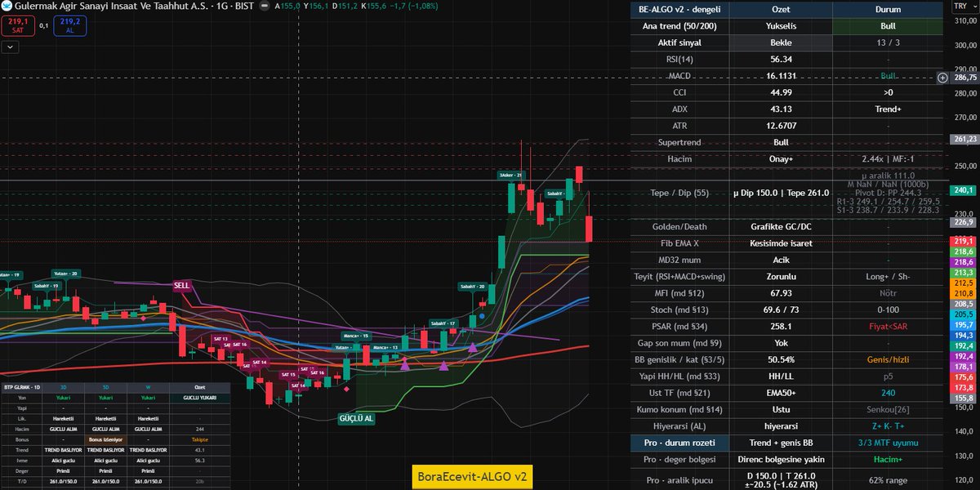The image size is (980, 490).
Task: Click the Z+ K- T+ status cell
Action: click(887, 425)
